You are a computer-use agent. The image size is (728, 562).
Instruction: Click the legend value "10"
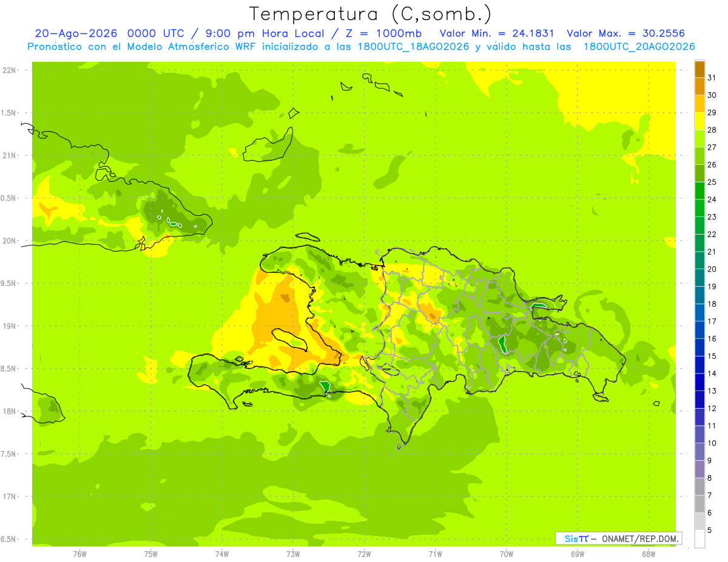click(x=712, y=443)
